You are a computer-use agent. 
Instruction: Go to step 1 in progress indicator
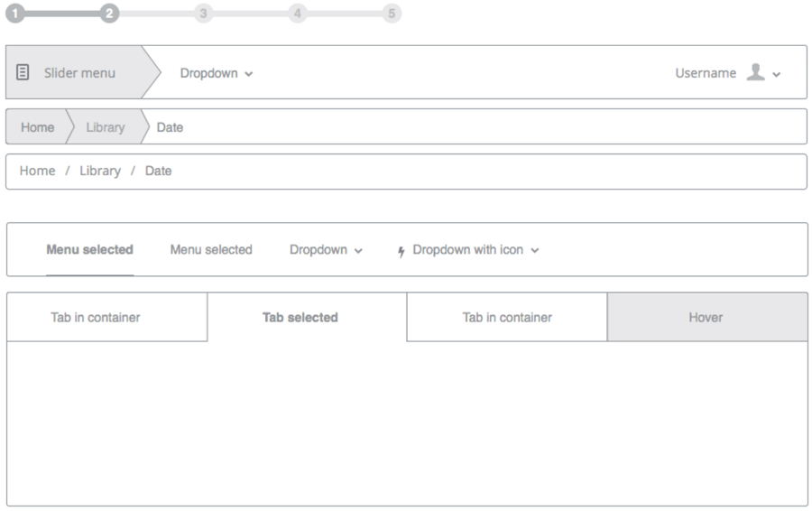coord(15,14)
